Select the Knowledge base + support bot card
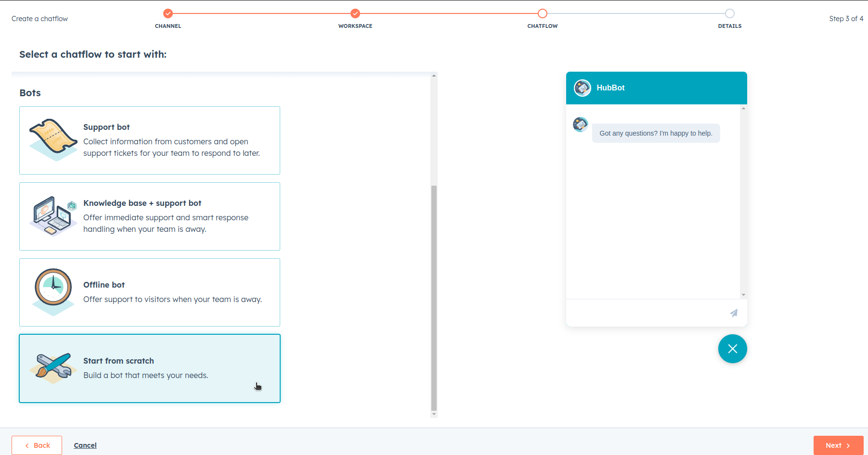This screenshot has width=868, height=455. pos(150,216)
